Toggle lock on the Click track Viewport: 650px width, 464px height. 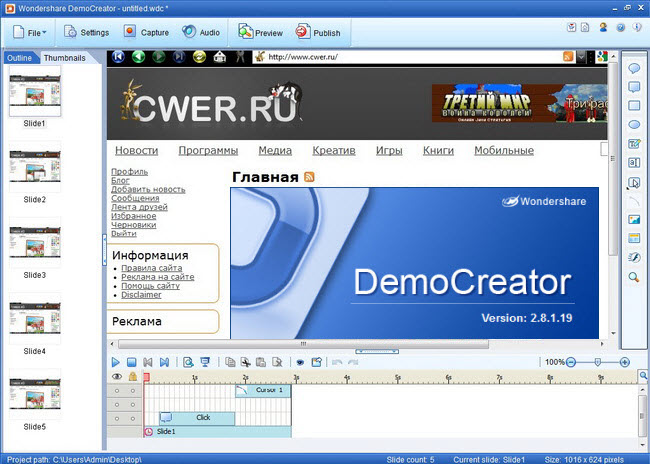[x=133, y=417]
